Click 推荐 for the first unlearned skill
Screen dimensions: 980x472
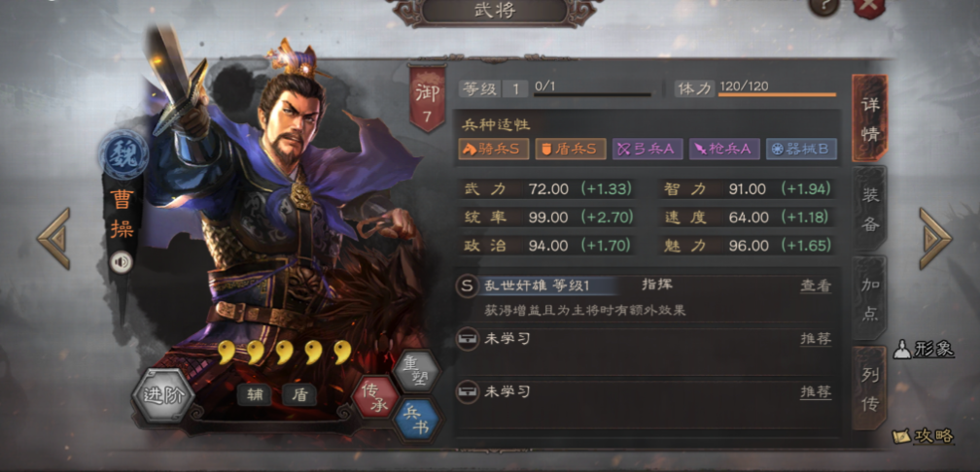pyautogui.click(x=816, y=339)
